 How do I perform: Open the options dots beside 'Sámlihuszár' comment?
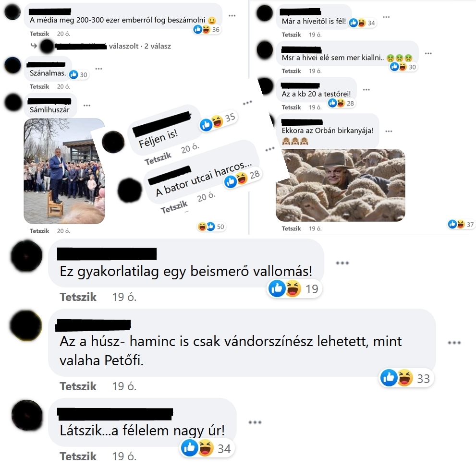87,106
